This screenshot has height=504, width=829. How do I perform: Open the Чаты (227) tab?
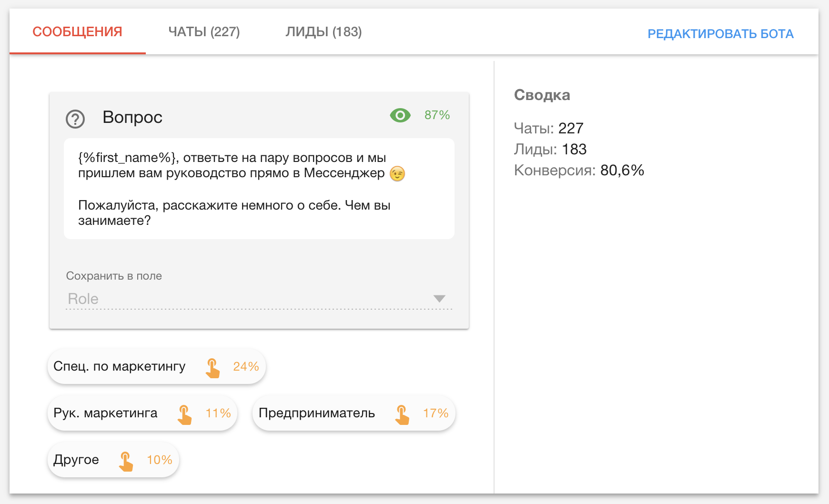pos(204,31)
